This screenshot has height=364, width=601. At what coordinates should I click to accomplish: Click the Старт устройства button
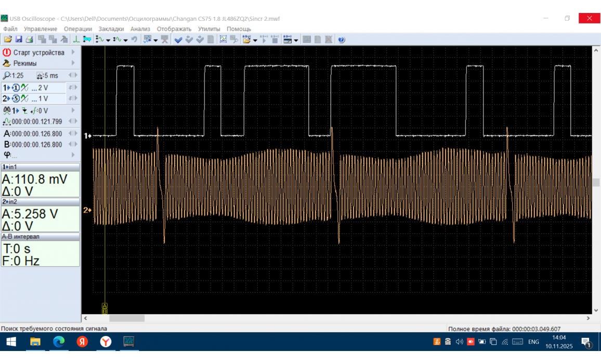(x=38, y=53)
